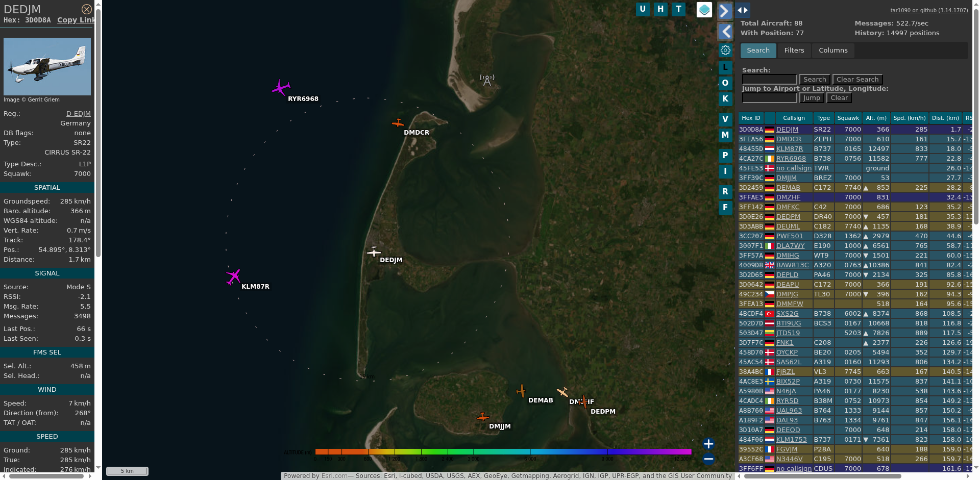Switch to the Columns tab

point(833,50)
